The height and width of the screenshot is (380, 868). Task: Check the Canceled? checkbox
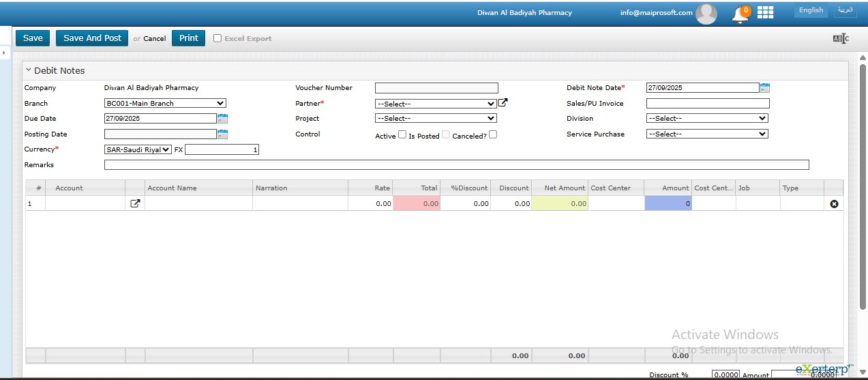tap(493, 135)
